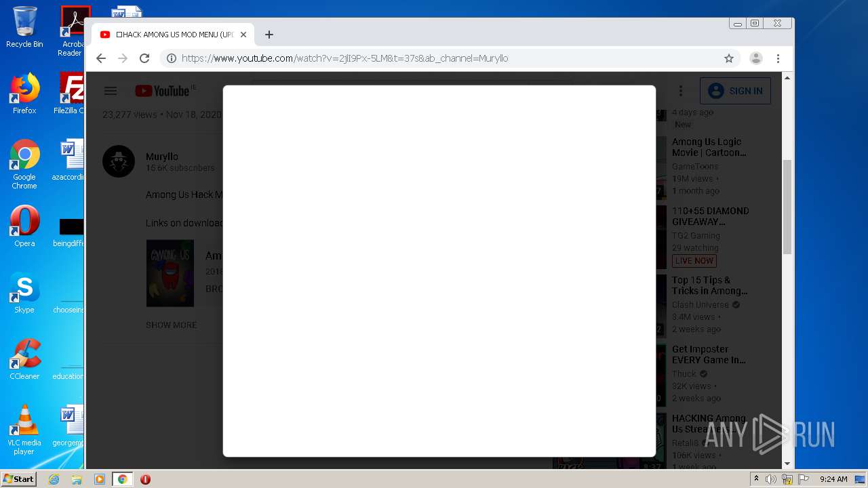Reload the YouTube page
The height and width of the screenshot is (488, 868).
[144, 58]
